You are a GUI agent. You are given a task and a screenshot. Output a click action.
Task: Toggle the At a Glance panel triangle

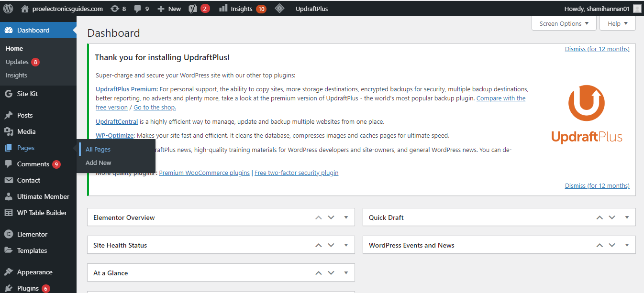(346, 273)
